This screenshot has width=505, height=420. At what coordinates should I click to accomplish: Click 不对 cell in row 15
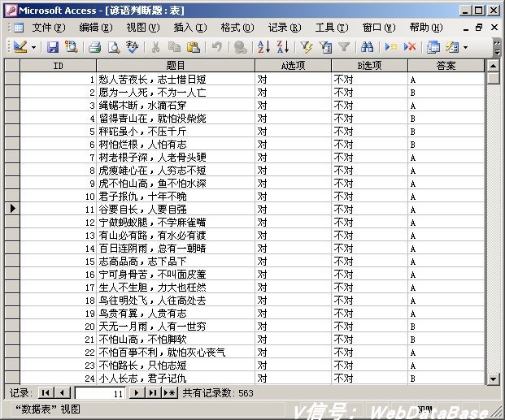pos(369,261)
